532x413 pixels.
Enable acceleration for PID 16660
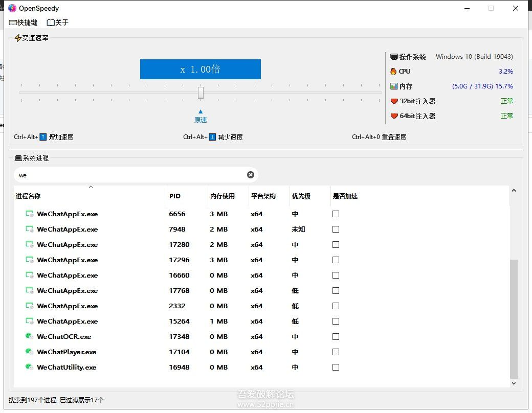[336, 275]
